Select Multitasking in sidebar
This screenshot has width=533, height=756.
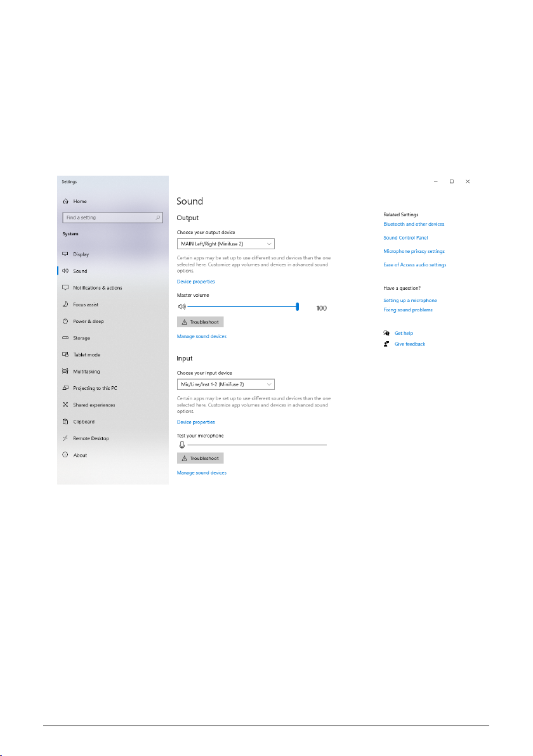pos(86,371)
